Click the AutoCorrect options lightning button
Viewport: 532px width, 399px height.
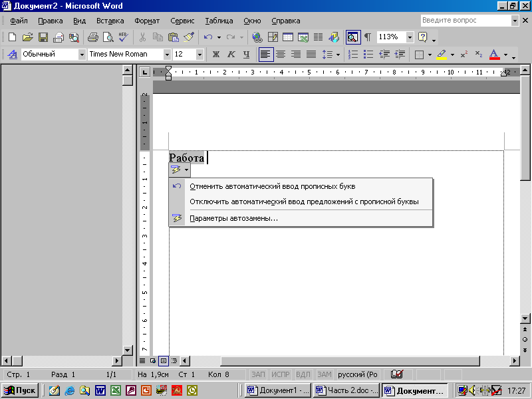180,170
